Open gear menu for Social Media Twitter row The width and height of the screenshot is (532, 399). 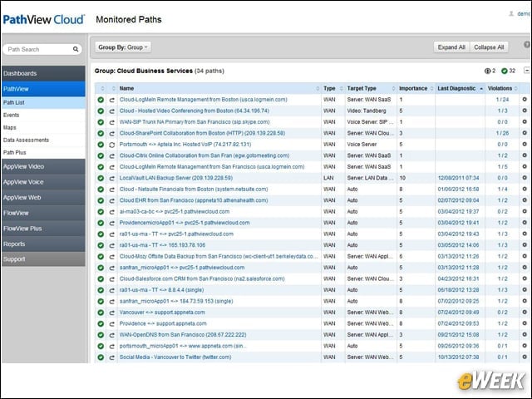tap(525, 357)
